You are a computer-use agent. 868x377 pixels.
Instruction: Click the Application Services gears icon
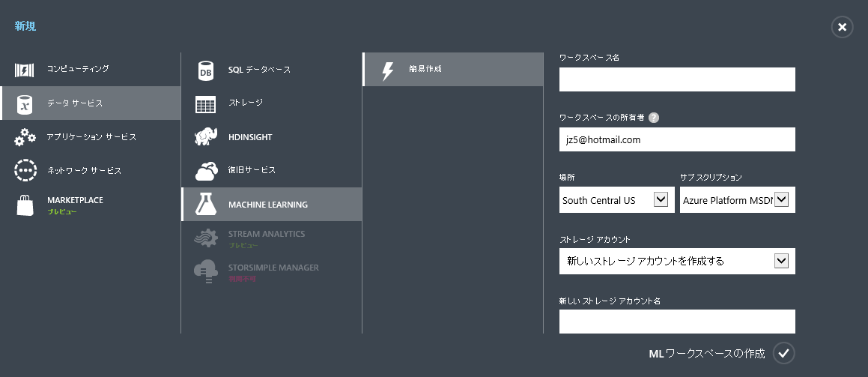point(25,138)
